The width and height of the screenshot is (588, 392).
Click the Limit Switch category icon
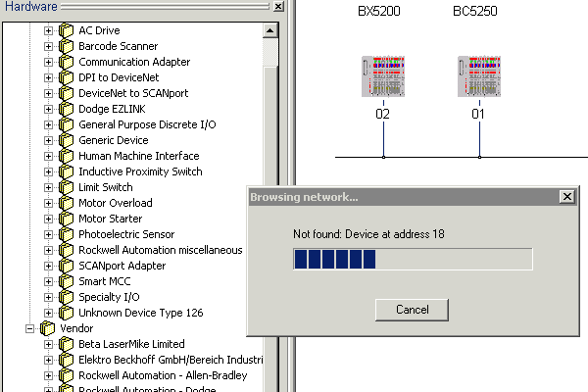66,187
